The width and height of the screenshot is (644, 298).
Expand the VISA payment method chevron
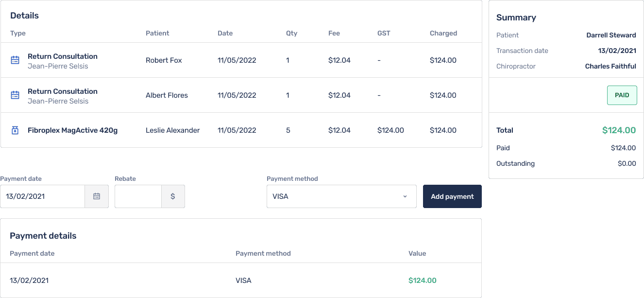(x=405, y=196)
